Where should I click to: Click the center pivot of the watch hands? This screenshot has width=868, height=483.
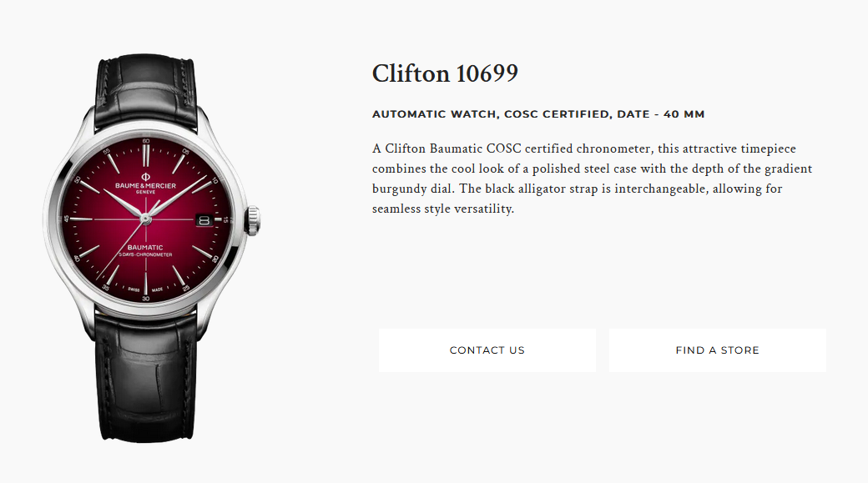coord(145,219)
